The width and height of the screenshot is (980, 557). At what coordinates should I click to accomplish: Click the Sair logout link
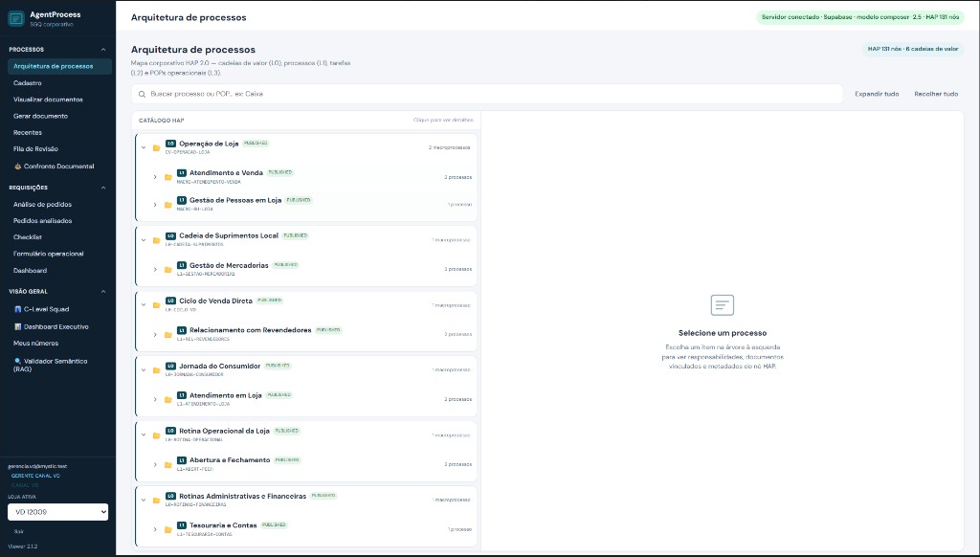pyautogui.click(x=19, y=531)
